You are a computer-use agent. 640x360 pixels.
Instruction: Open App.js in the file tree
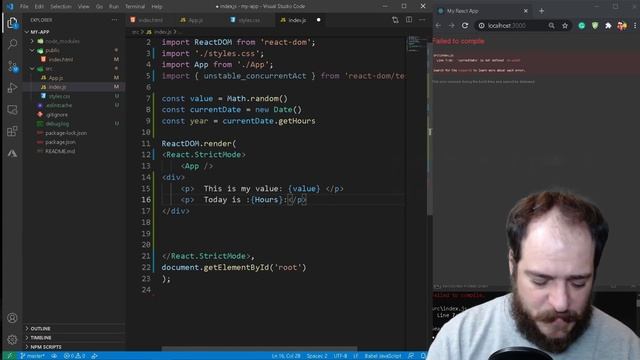click(56, 78)
